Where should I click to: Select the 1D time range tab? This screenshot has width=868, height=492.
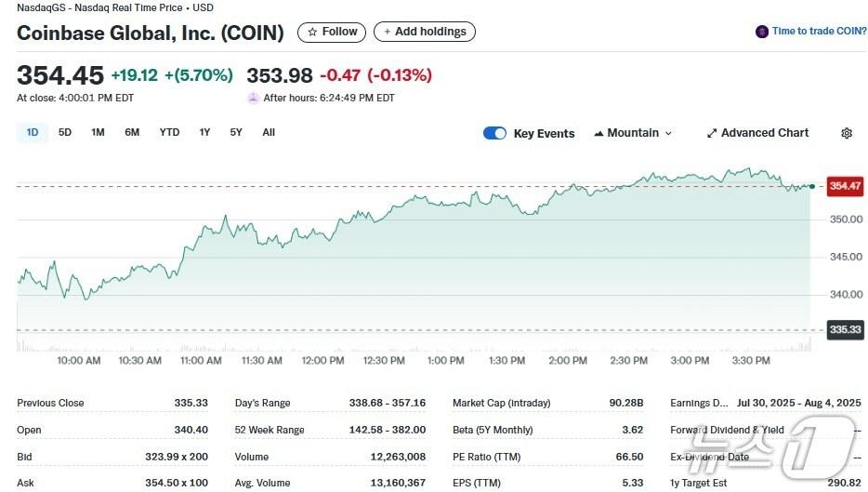tap(33, 132)
